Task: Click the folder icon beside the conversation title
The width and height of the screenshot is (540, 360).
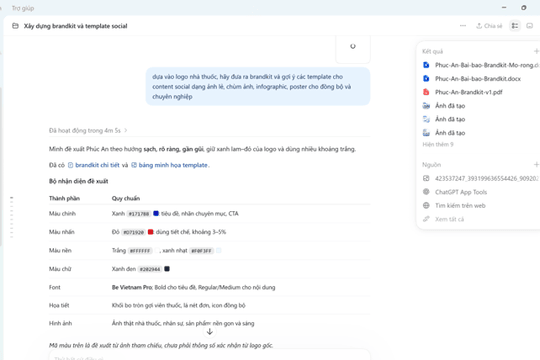Action: pos(15,26)
